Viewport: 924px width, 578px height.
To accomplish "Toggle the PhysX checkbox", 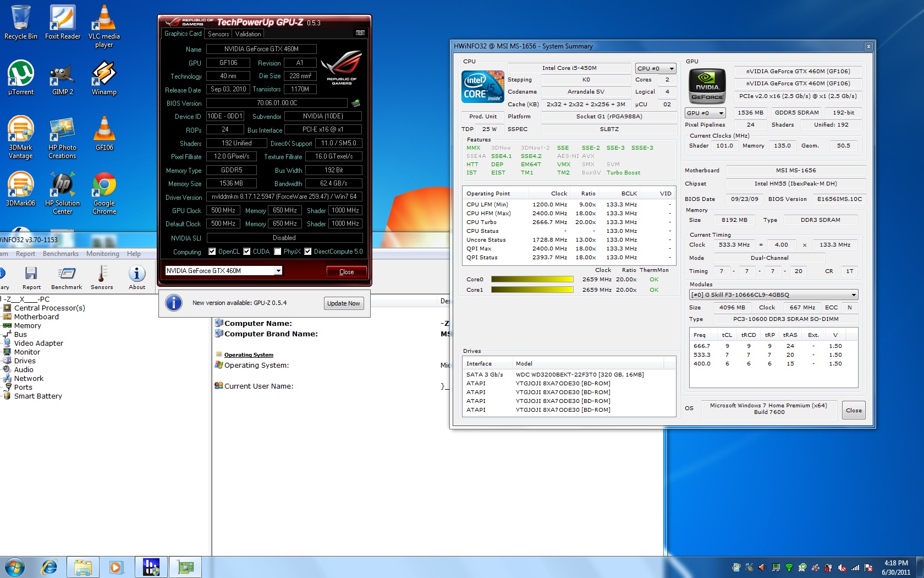I will (278, 252).
